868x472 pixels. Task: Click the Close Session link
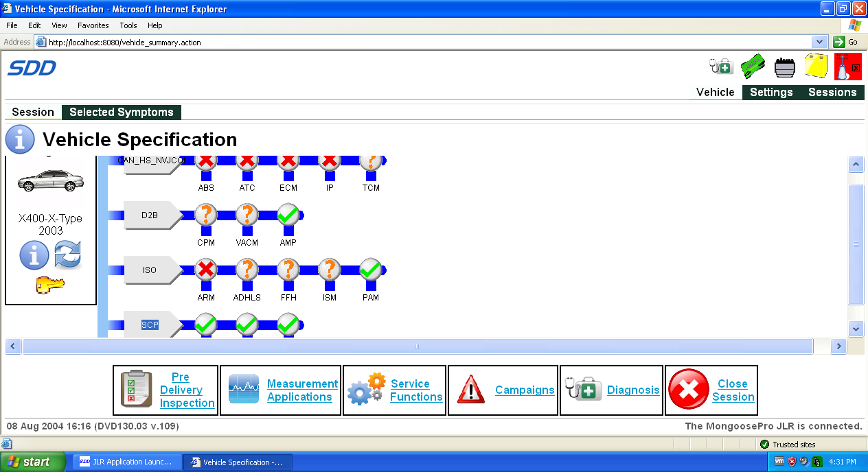point(732,390)
